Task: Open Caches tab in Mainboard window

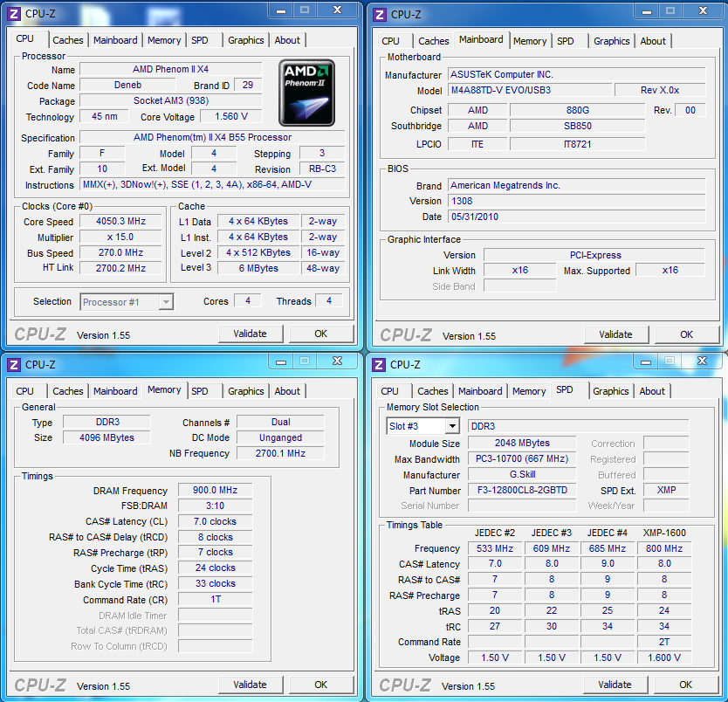Action: [434, 41]
